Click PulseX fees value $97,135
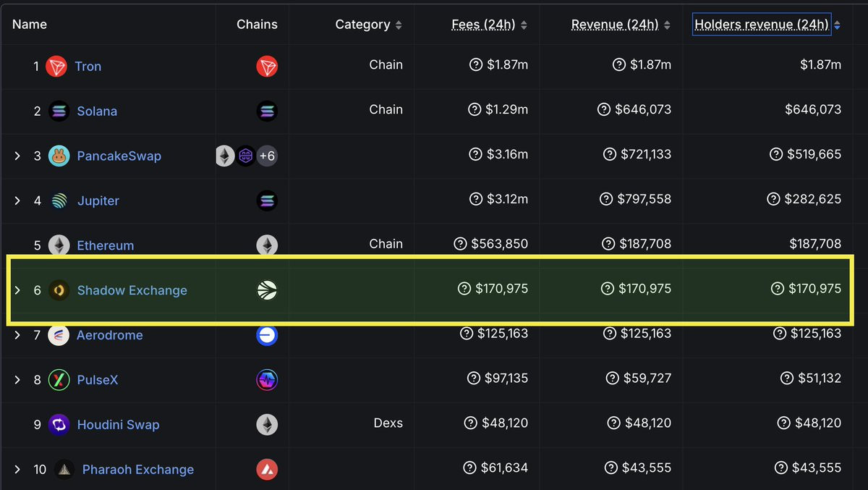This screenshot has width=868, height=490. (506, 379)
